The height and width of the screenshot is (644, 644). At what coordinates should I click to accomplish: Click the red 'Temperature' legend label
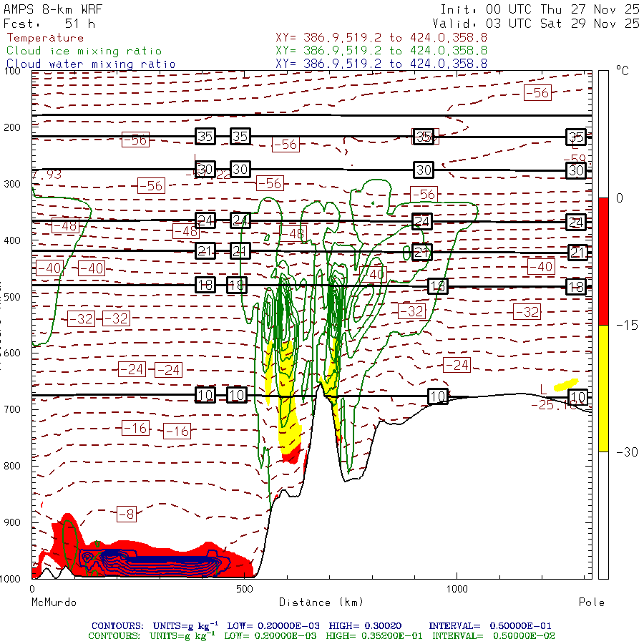pos(45,38)
